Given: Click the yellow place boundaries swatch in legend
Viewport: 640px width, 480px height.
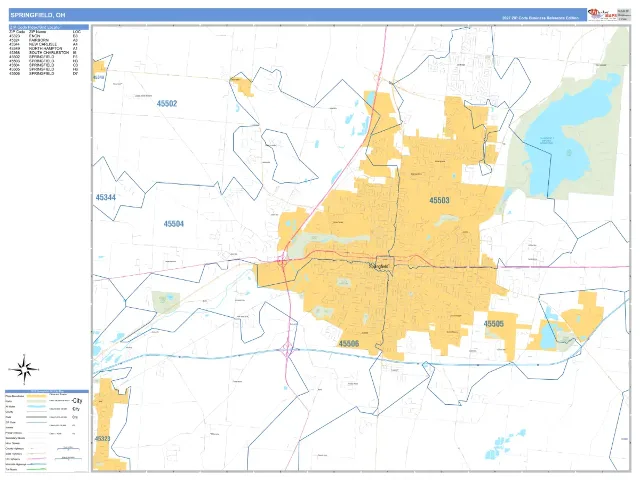Looking at the screenshot, I should [x=36, y=396].
